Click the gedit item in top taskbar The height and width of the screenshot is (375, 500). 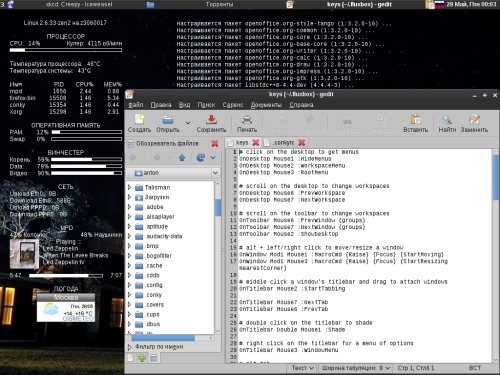[x=359, y=4]
